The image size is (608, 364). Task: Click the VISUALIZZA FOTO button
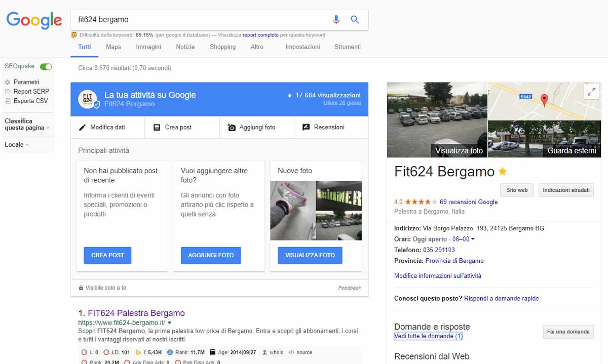pos(310,255)
